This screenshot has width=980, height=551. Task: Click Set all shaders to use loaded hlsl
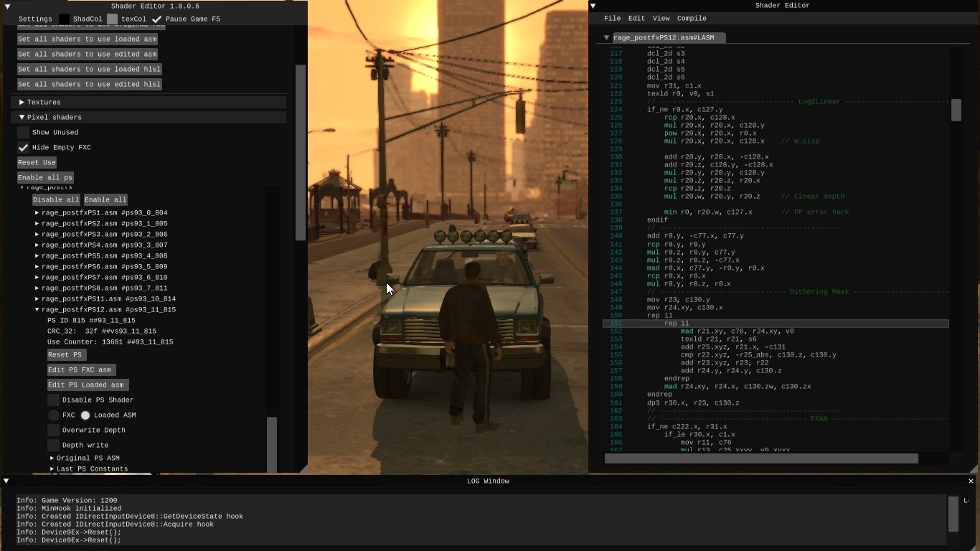90,69
